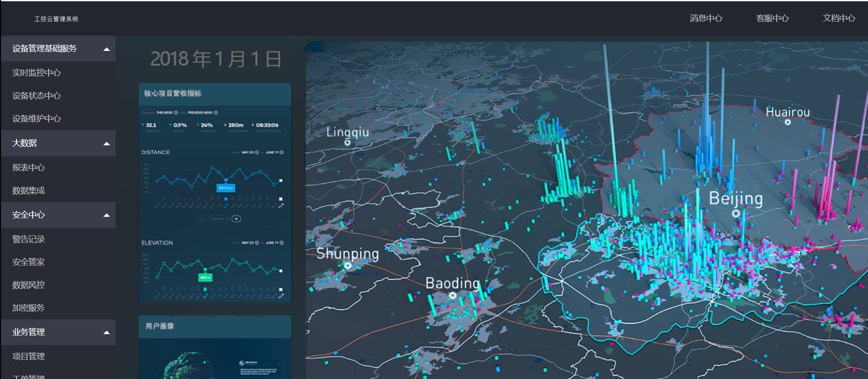Viewport: 868px width, 379px height.
Task: Select 报表中心 menu item
Action: coord(28,167)
